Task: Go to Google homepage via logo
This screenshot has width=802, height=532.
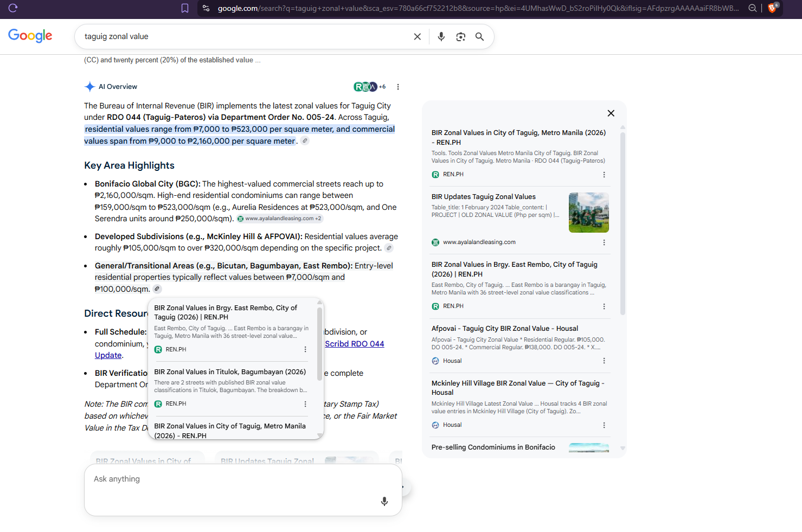Action: tap(30, 36)
